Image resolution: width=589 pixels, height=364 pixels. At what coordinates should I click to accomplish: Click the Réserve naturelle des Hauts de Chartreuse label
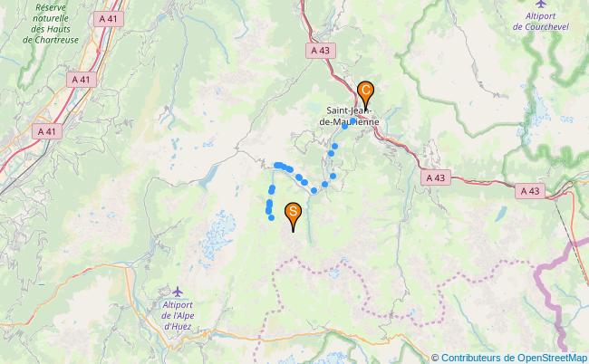[51, 24]
